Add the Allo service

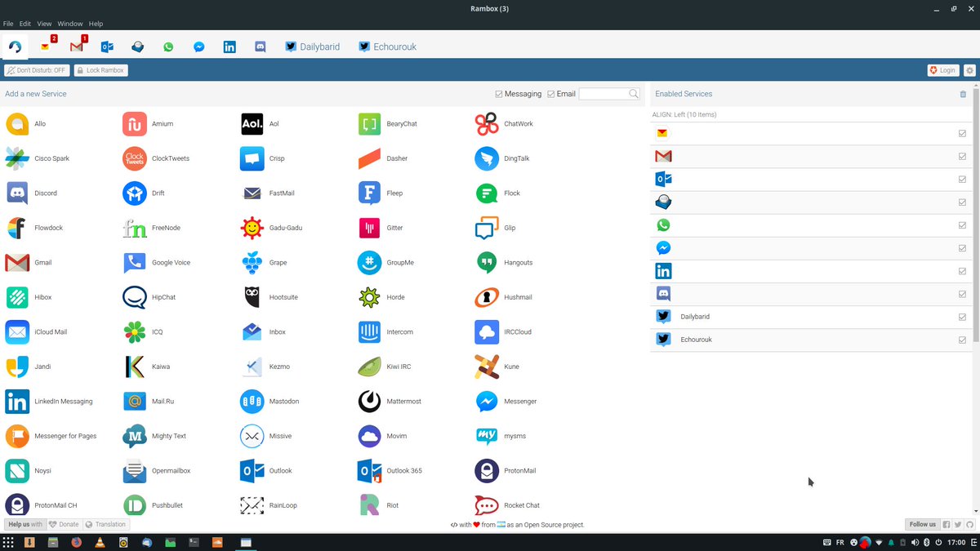[x=26, y=124]
